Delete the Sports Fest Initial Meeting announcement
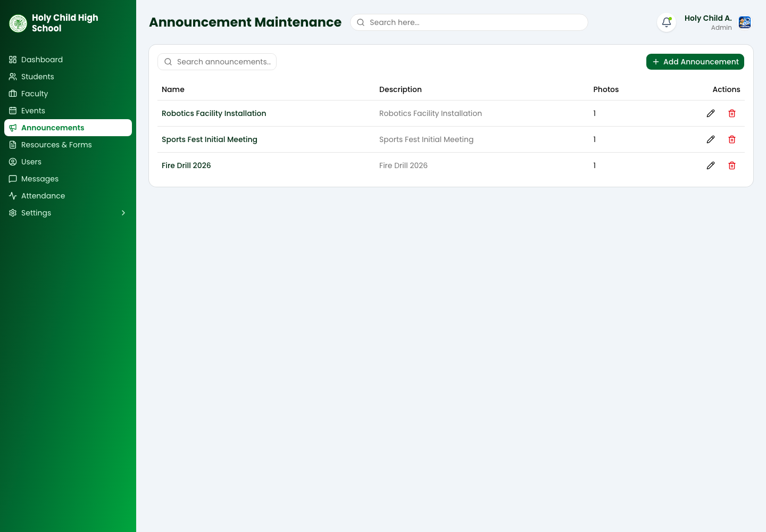Image resolution: width=766 pixels, height=532 pixels. pyautogui.click(x=732, y=139)
